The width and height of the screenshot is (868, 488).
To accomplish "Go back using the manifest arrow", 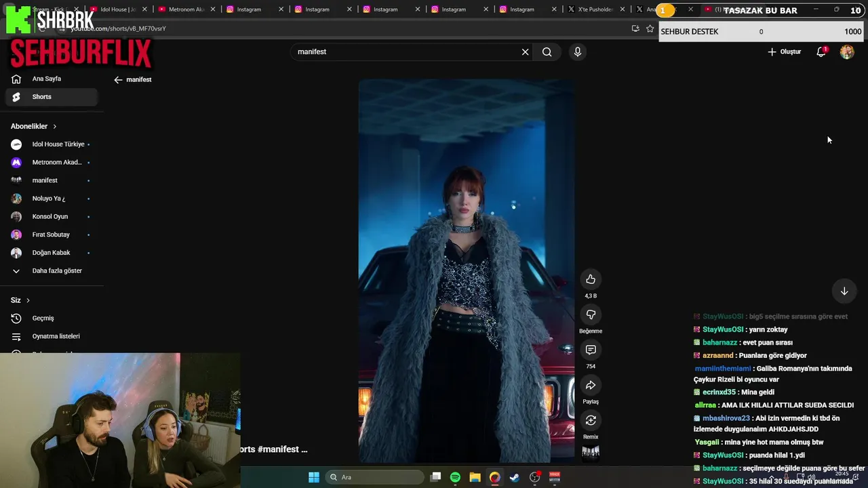I will click(119, 79).
